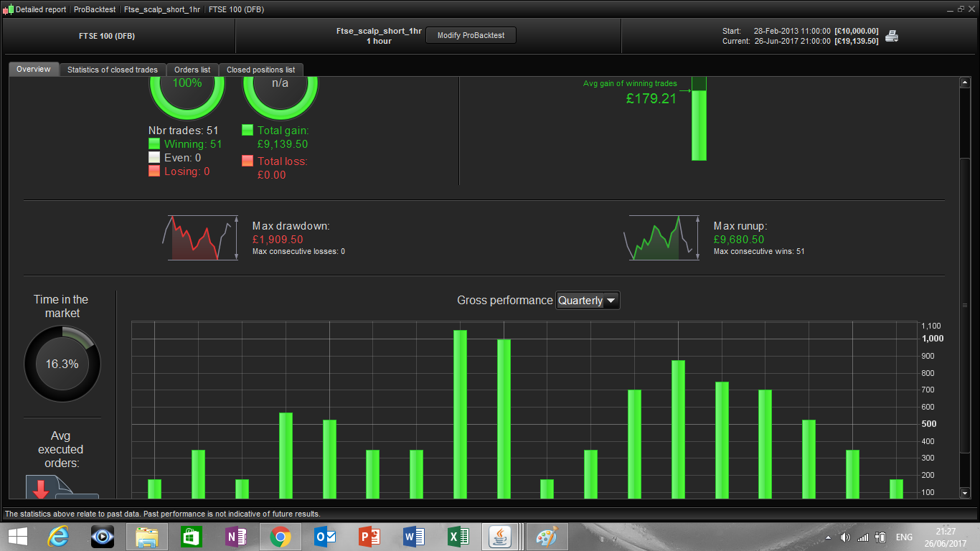Open the Windows Store taskbar icon

192,537
